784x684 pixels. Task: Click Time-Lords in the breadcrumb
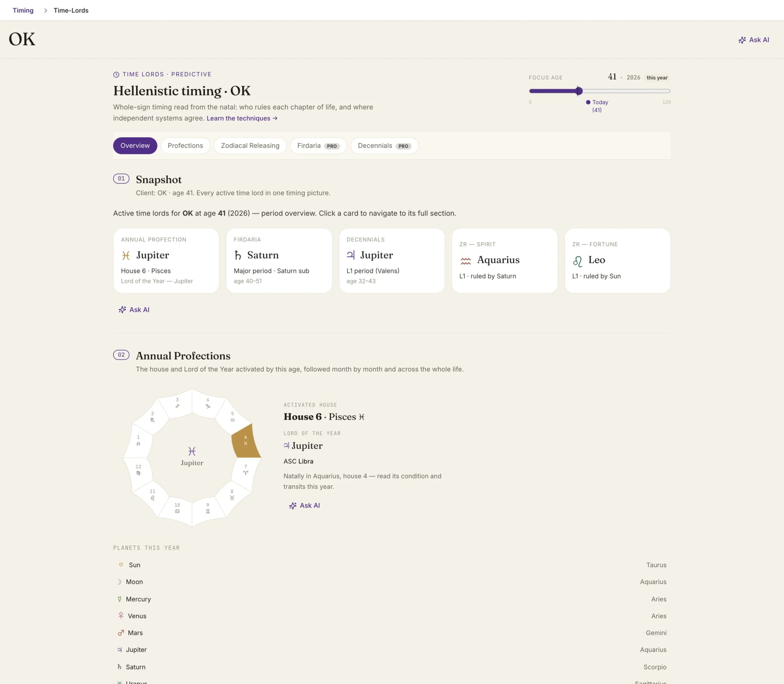pyautogui.click(x=71, y=10)
